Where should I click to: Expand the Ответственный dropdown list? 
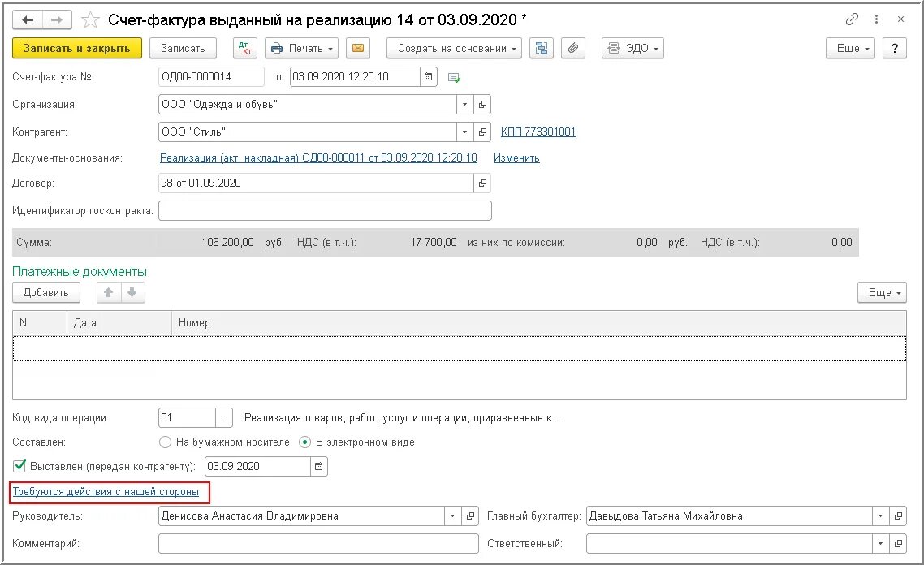[x=880, y=544]
